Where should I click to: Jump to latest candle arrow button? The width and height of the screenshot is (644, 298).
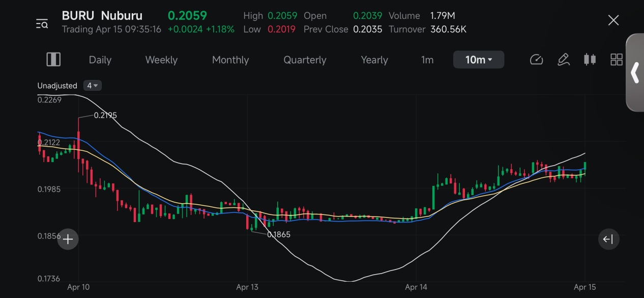608,239
